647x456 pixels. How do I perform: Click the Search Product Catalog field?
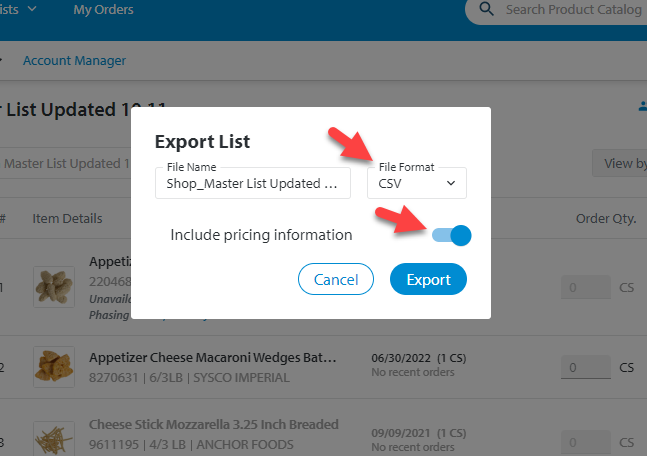574,9
